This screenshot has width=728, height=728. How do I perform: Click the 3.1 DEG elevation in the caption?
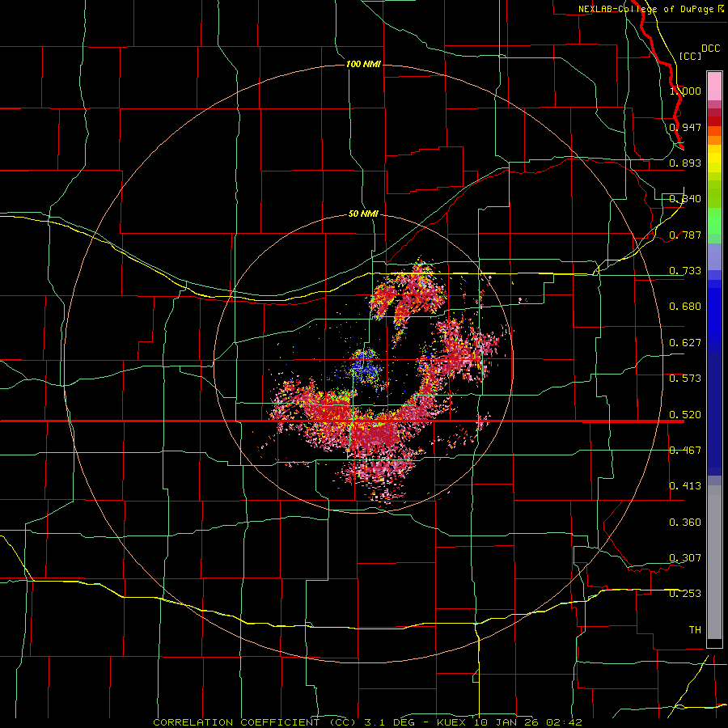390,722
